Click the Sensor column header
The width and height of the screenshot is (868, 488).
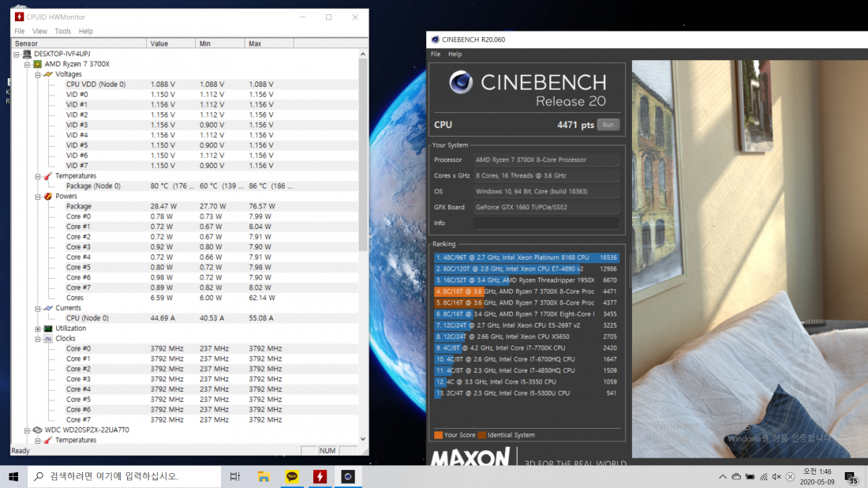tap(79, 43)
